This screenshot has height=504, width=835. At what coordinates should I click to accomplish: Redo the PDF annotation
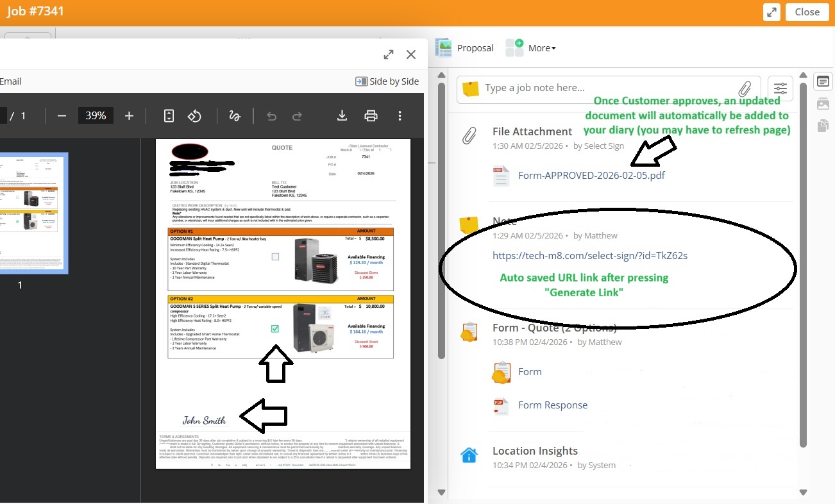(x=297, y=116)
